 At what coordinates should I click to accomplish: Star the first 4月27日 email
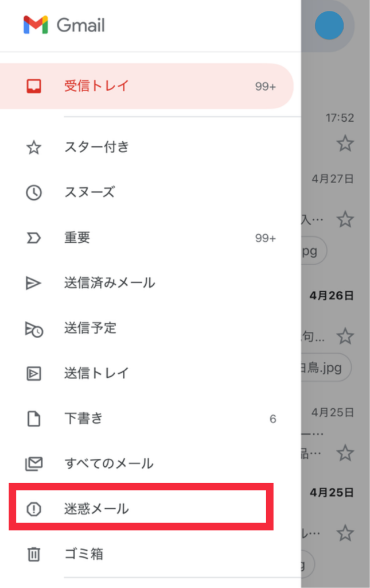click(x=345, y=219)
